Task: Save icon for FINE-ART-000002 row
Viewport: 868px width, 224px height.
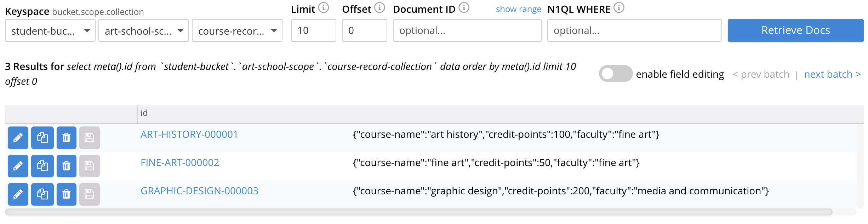Action: (x=90, y=166)
